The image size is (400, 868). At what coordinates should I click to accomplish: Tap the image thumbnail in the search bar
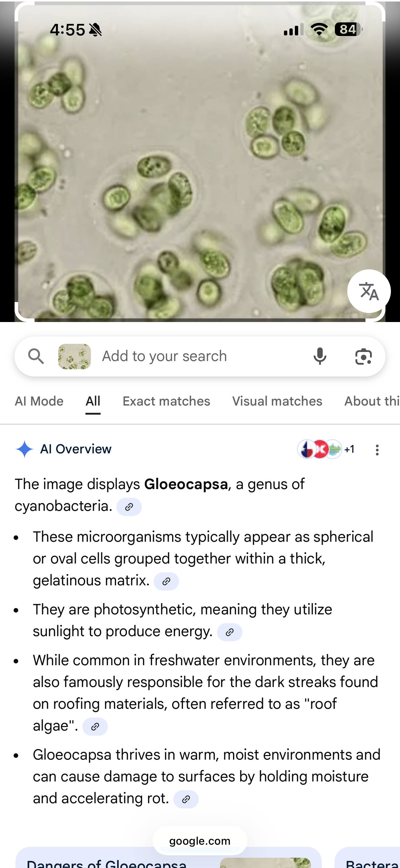point(75,357)
